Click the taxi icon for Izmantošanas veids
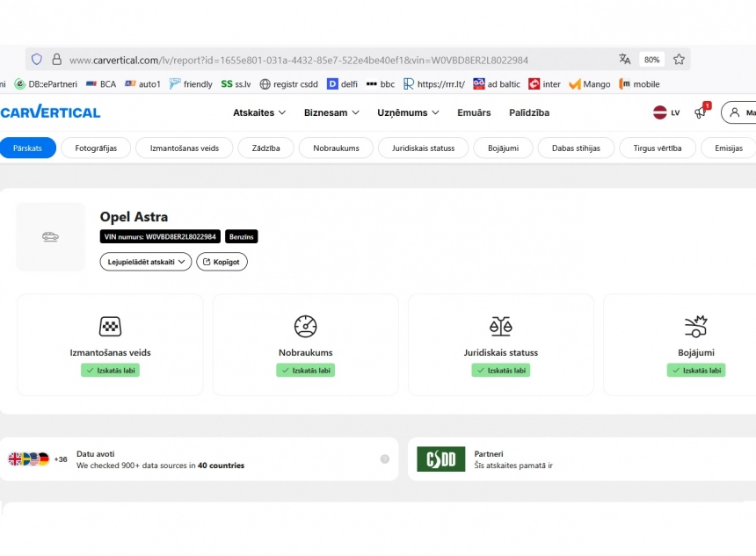The height and width of the screenshot is (556, 756). [110, 326]
